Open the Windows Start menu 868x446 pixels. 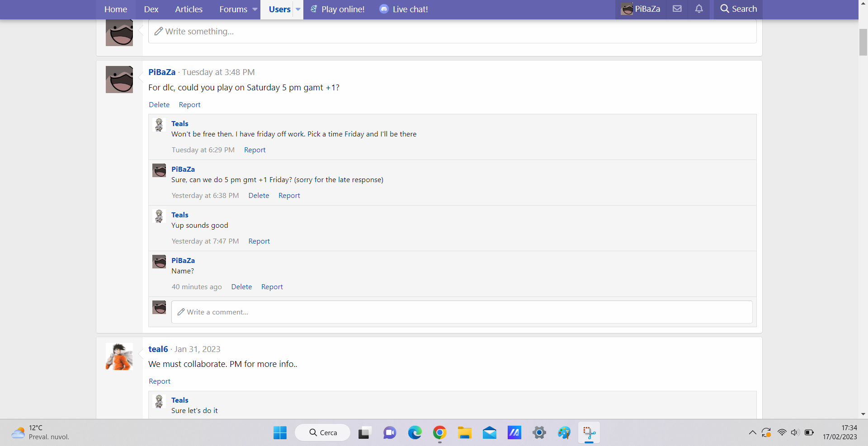(280, 433)
